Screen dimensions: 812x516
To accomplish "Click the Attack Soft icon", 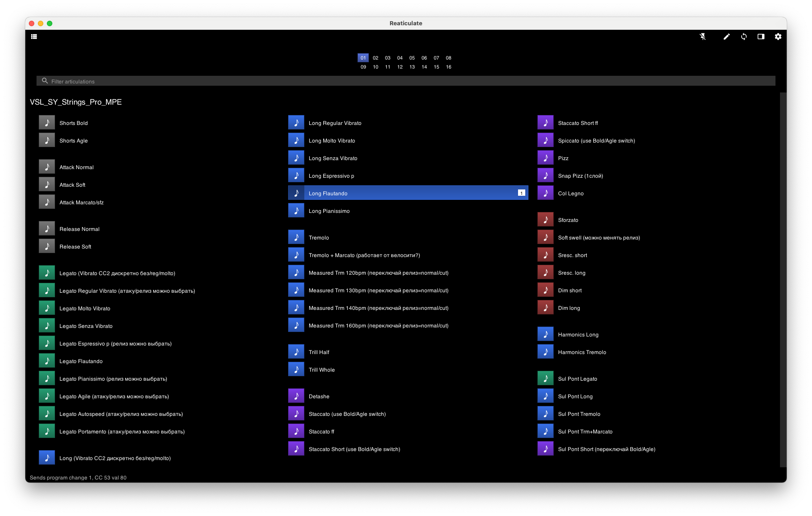I will click(47, 184).
